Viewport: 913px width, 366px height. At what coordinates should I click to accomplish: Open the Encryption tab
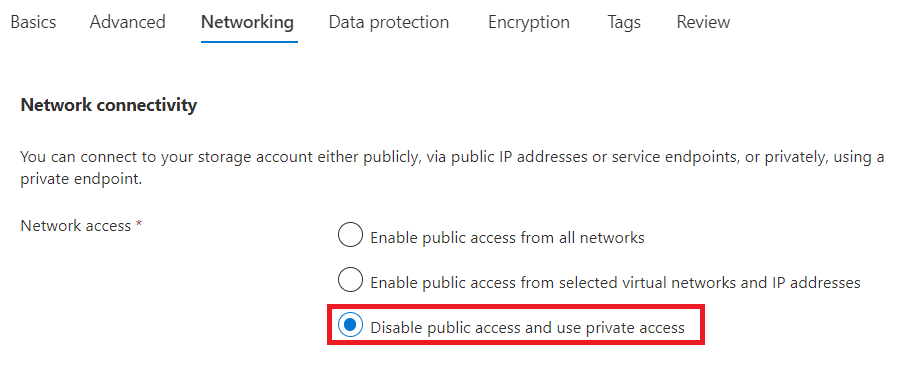[529, 22]
